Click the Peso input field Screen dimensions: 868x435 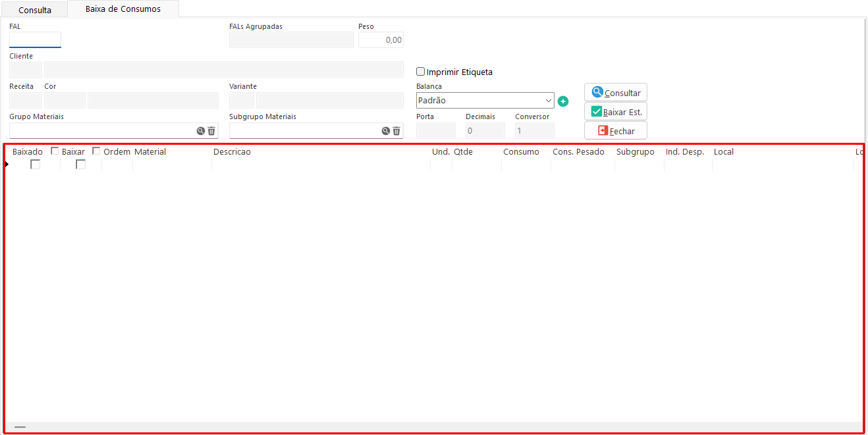(381, 40)
